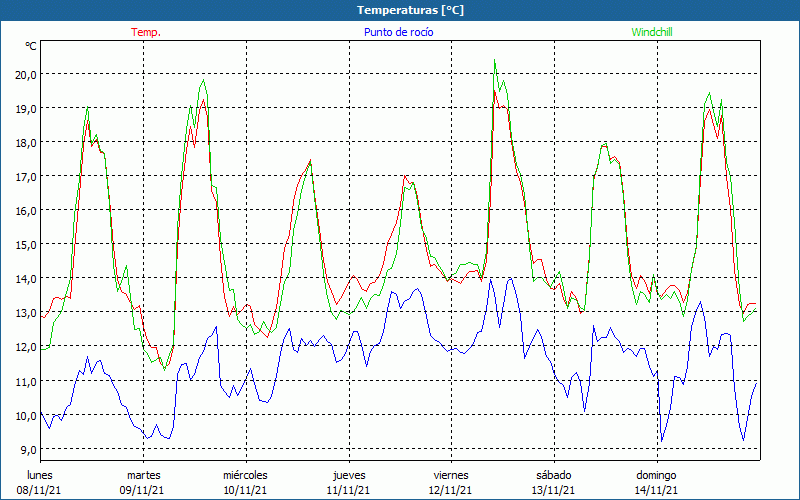Click the '18,0' y-axis value
The height and width of the screenshot is (500, 800).
(27, 142)
